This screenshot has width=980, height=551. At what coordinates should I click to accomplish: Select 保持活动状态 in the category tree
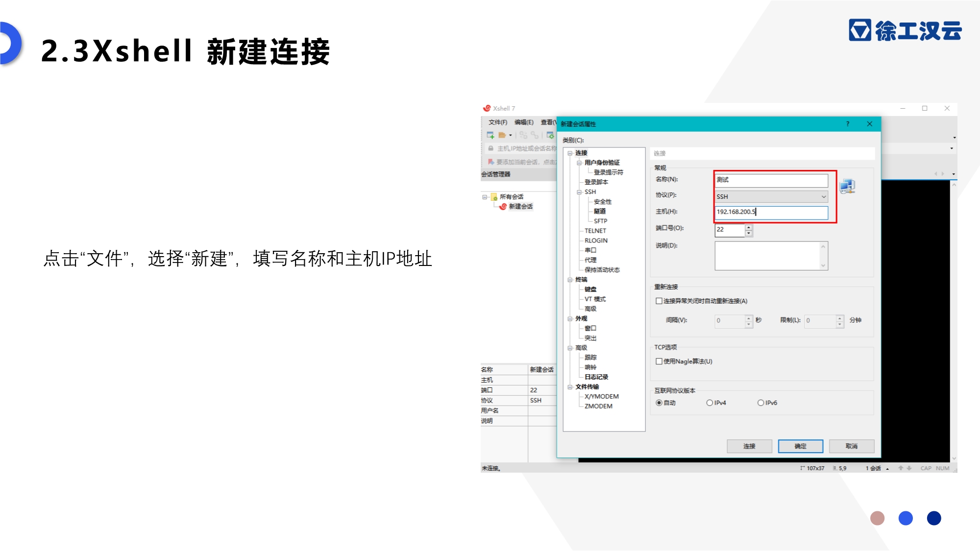[x=602, y=270]
